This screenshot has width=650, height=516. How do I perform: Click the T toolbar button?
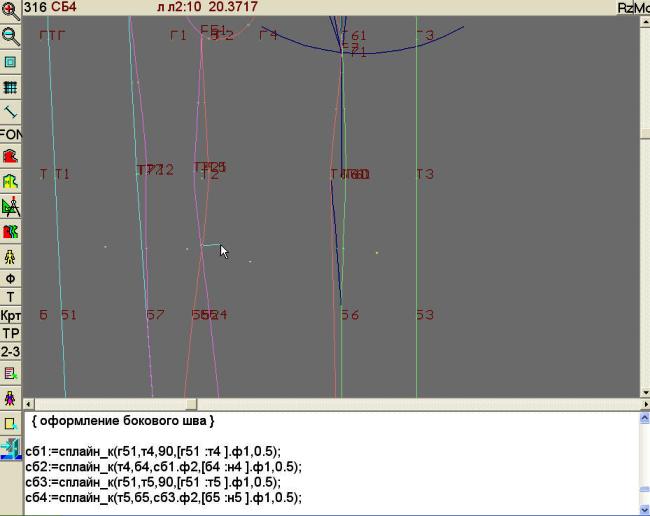(x=10, y=297)
